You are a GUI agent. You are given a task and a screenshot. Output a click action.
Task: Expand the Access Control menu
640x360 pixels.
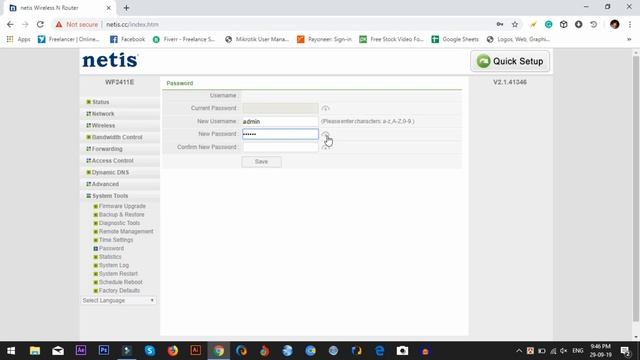(112, 161)
